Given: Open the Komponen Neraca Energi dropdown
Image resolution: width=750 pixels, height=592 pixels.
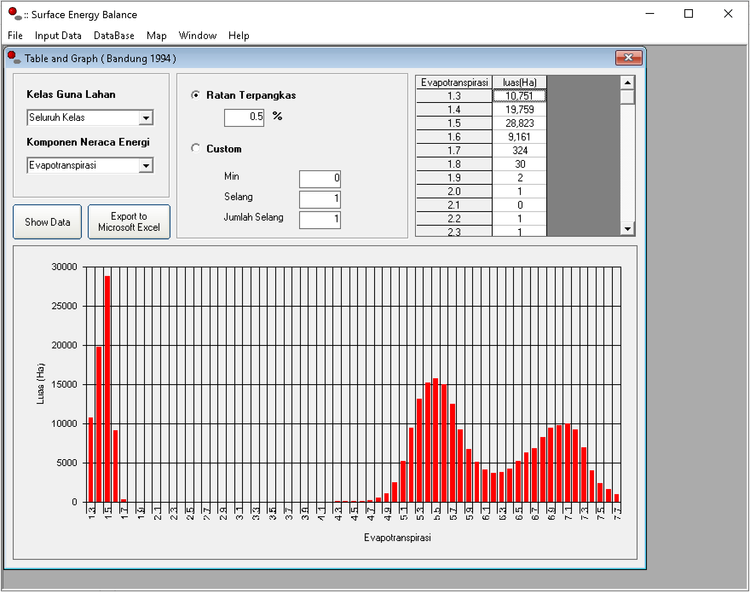Looking at the screenshot, I should pos(146,166).
